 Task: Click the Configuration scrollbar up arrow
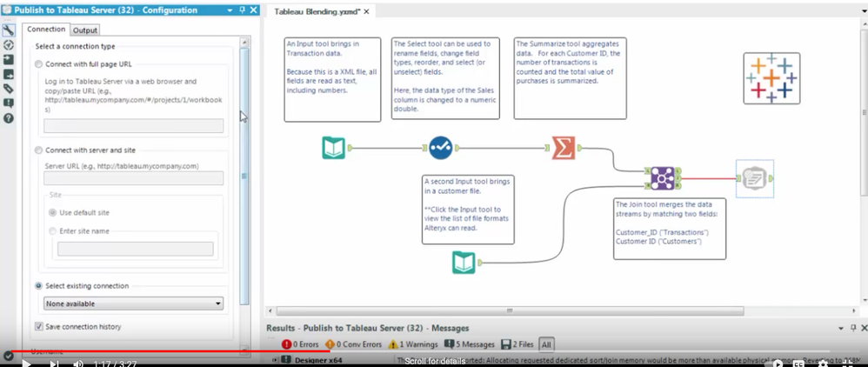[244, 42]
